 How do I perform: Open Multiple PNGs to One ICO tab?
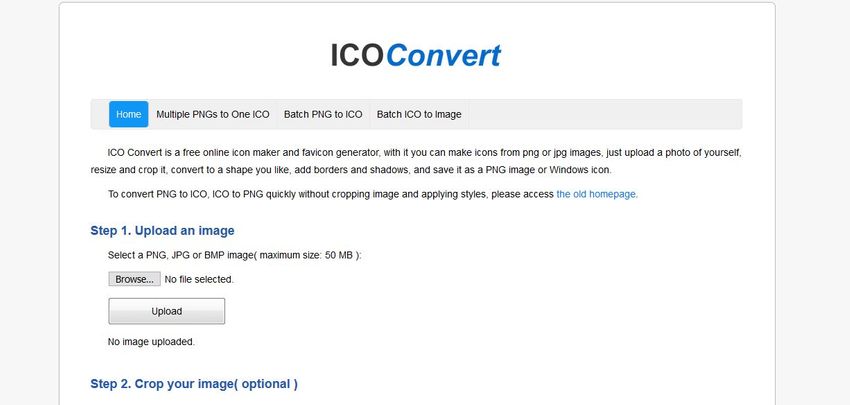pos(213,114)
